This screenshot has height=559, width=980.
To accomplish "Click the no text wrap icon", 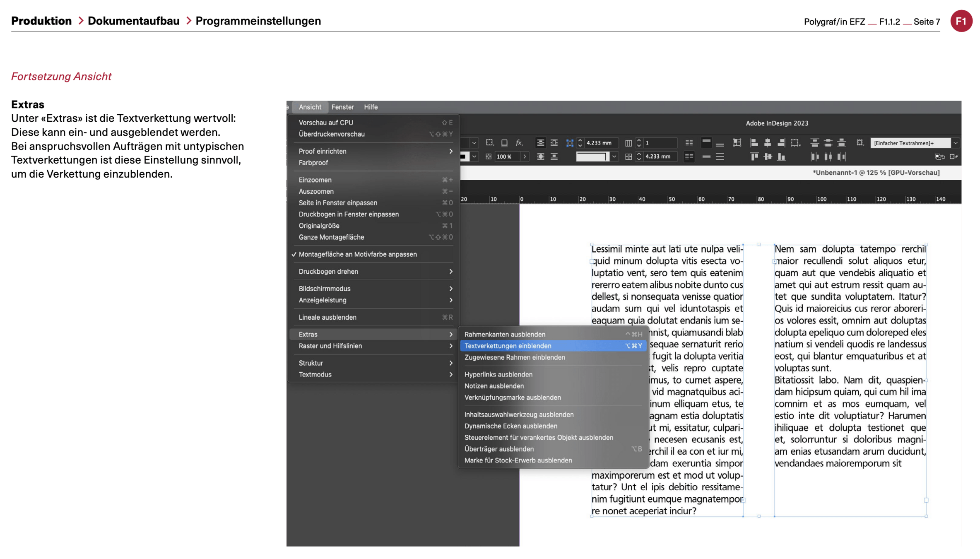I will point(540,143).
